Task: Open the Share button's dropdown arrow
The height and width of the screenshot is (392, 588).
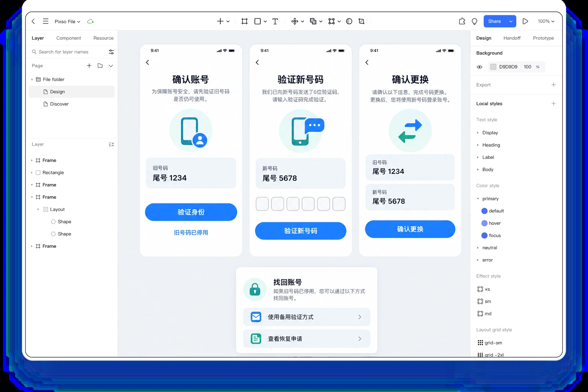Action: [x=511, y=21]
